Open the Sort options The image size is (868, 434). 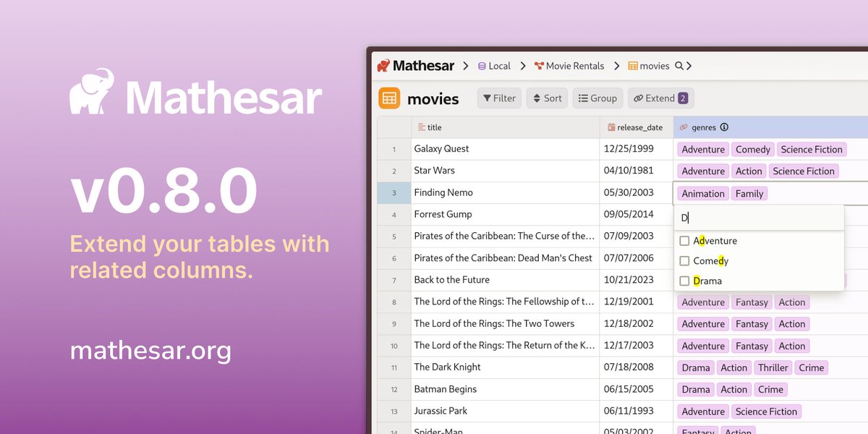547,98
